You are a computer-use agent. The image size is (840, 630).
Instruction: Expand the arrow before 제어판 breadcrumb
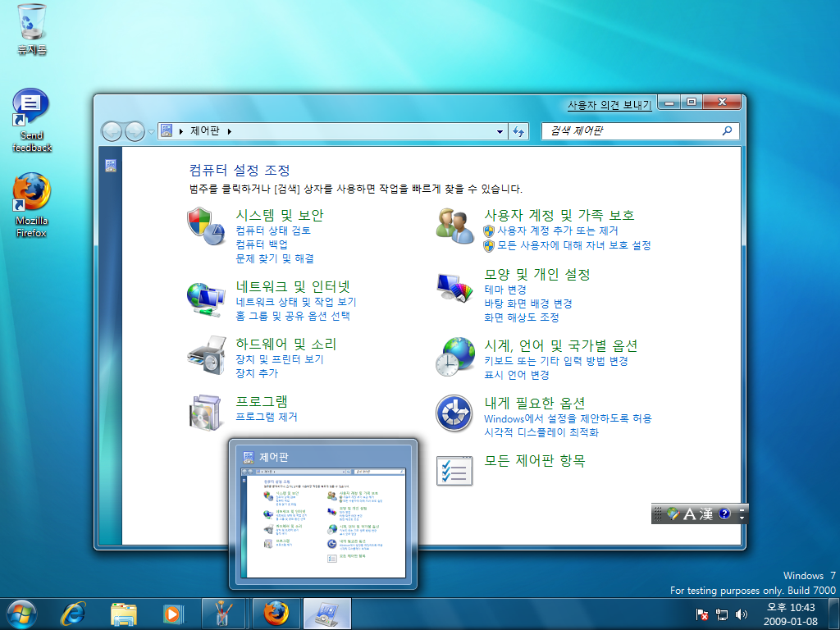tap(181, 131)
